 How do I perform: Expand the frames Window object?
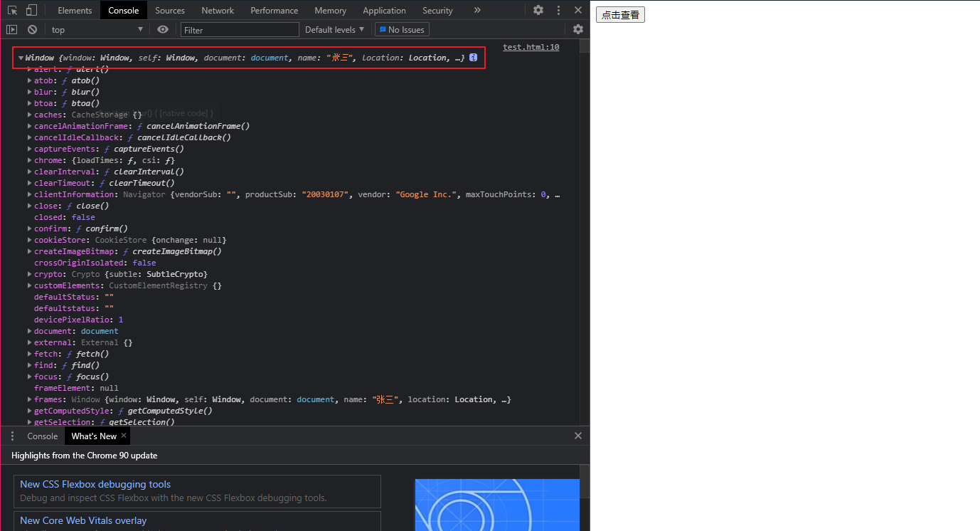click(30, 399)
